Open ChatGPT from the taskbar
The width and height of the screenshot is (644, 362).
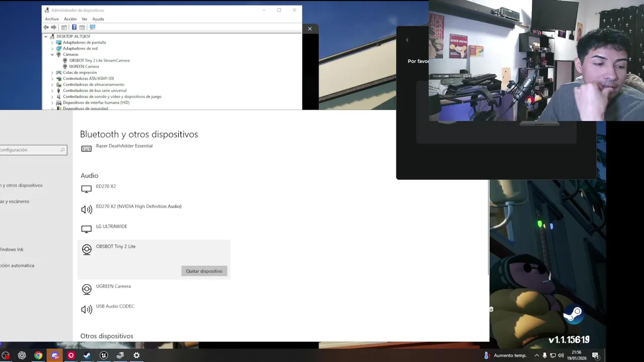pyautogui.click(x=22, y=355)
